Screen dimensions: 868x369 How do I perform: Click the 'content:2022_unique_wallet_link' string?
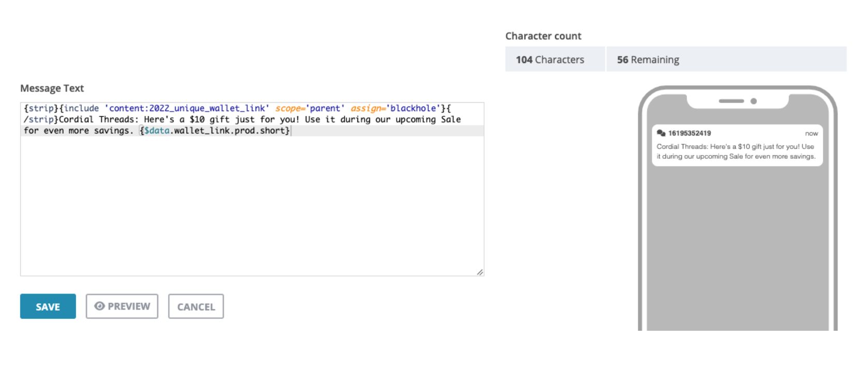187,109
